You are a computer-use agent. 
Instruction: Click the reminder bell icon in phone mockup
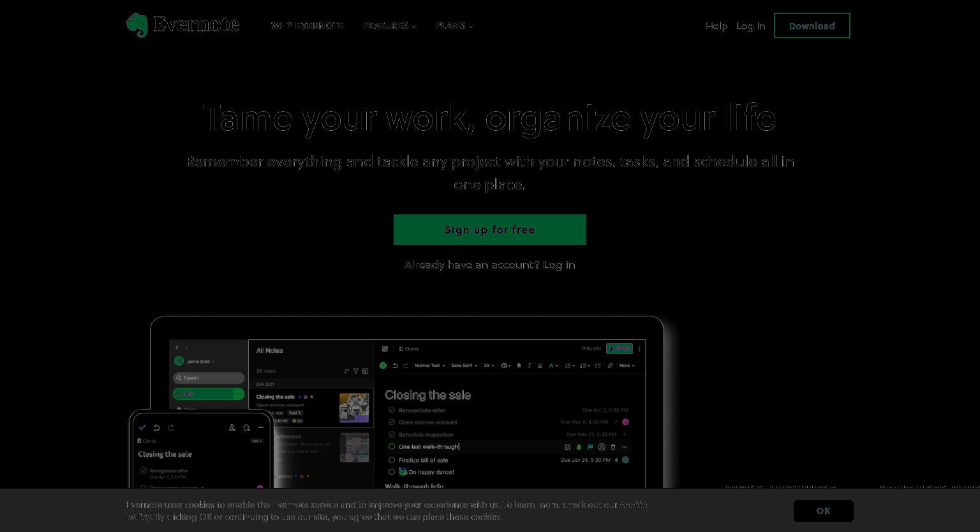click(x=246, y=427)
